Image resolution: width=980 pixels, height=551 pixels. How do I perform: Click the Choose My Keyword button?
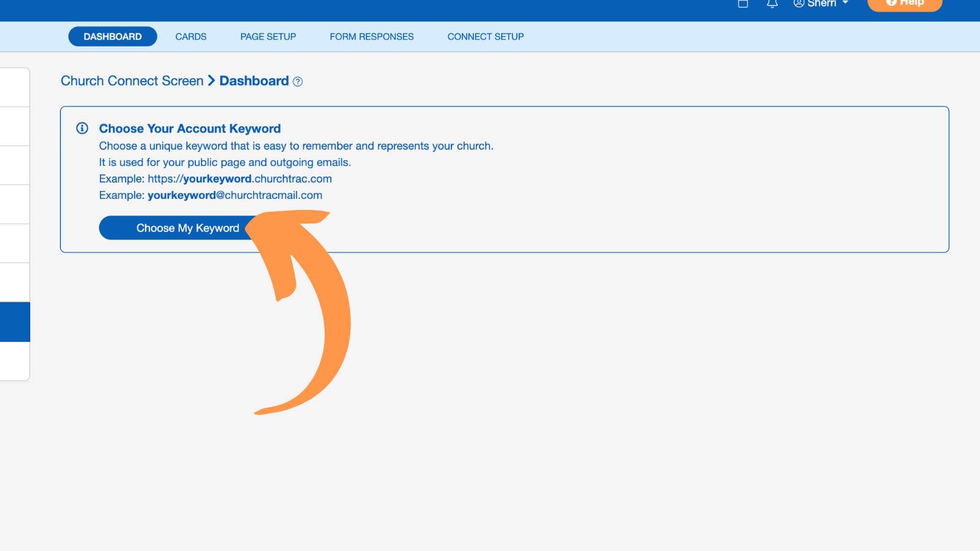187,228
